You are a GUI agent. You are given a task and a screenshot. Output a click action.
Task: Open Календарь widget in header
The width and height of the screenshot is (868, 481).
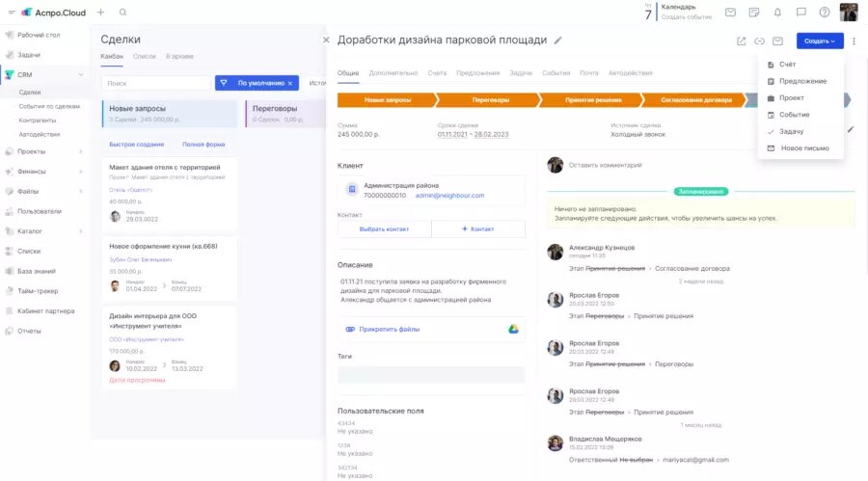click(678, 7)
